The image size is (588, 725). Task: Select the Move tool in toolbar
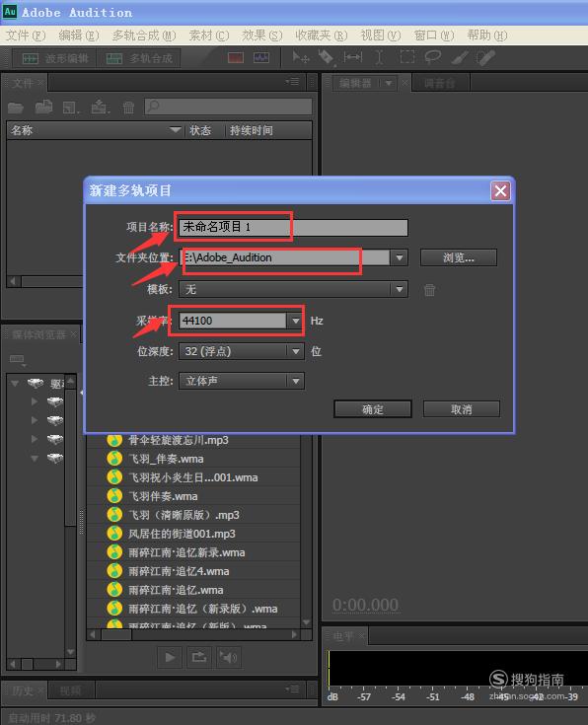301,57
